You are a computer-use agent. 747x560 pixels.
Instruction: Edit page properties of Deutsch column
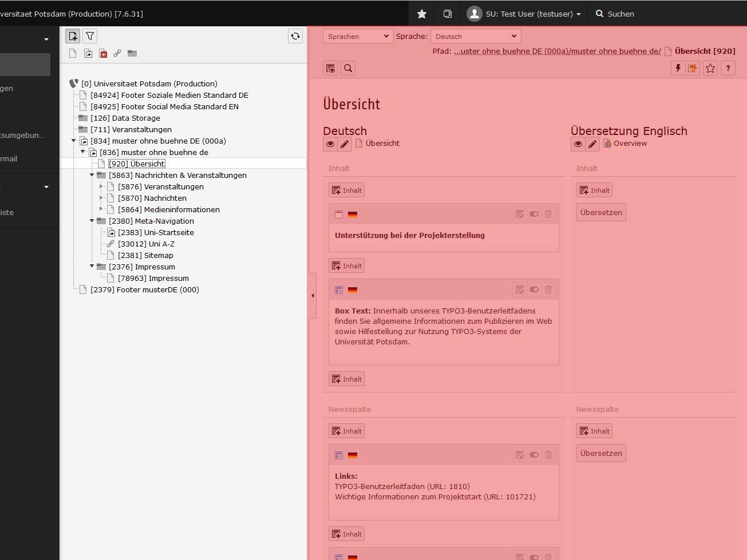point(344,144)
